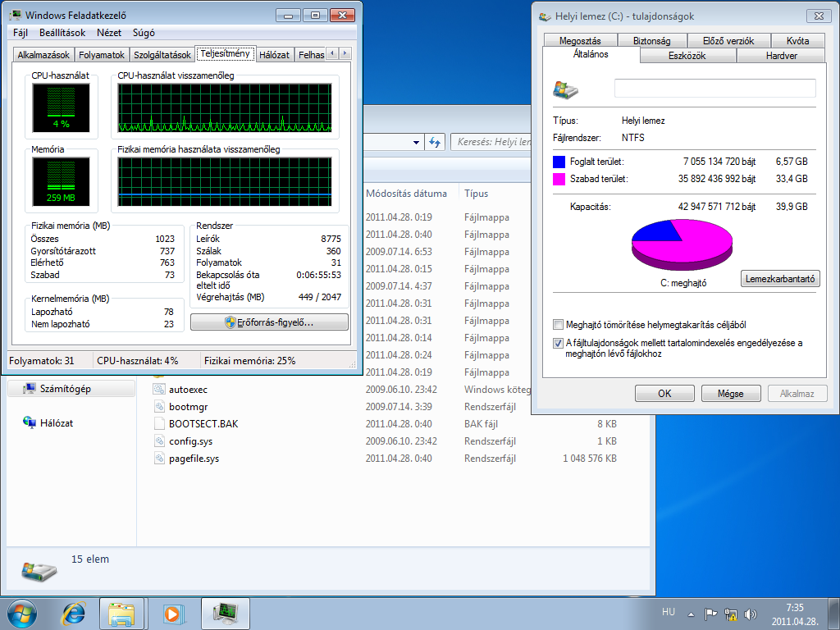Image resolution: width=840 pixels, height=630 pixels.
Task: Click the bootmgr file icon
Action: pyautogui.click(x=159, y=407)
